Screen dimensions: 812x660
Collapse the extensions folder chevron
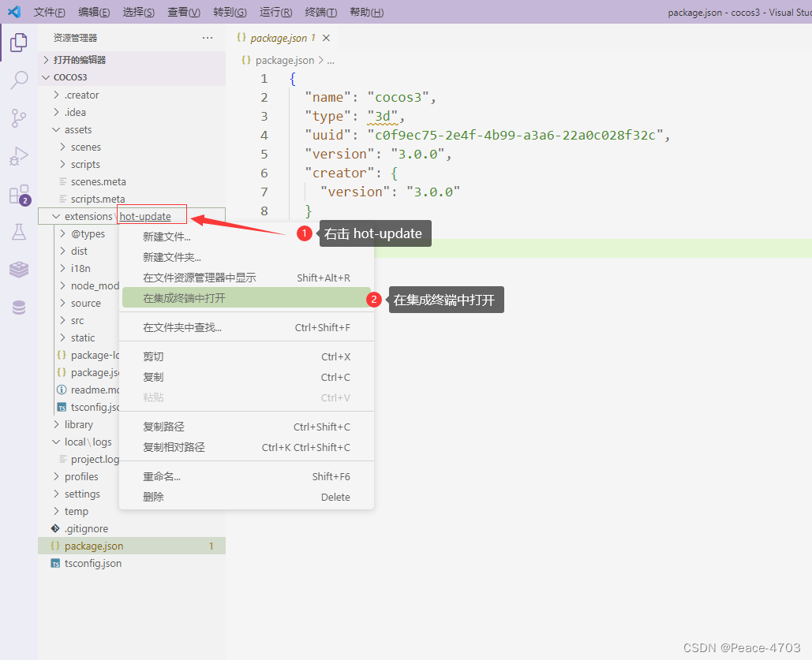pos(57,216)
